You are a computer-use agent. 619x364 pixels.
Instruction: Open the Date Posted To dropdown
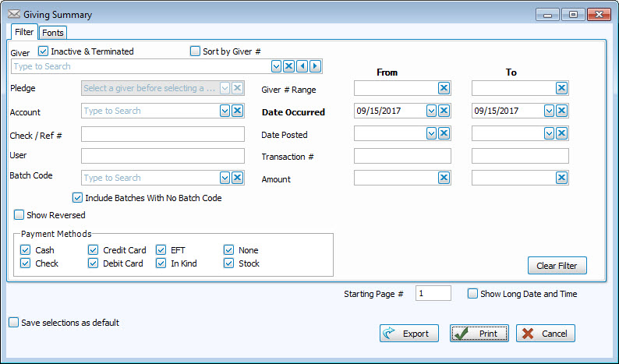[x=549, y=133]
